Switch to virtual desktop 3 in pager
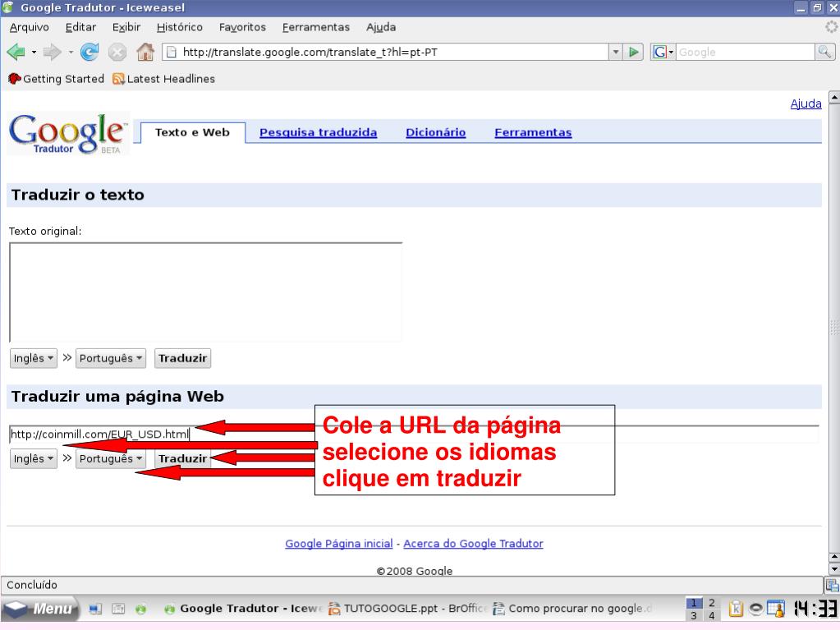 click(x=694, y=615)
